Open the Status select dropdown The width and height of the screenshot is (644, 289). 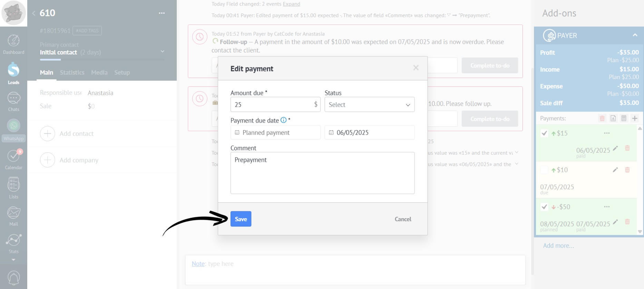[x=369, y=105]
